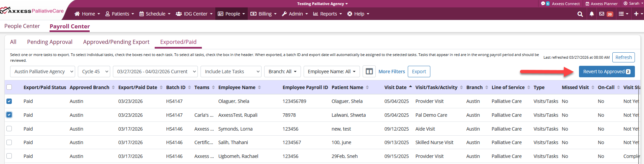Click the Revert to Approved button
Viewport: 644px width, 164px height.
[606, 72]
